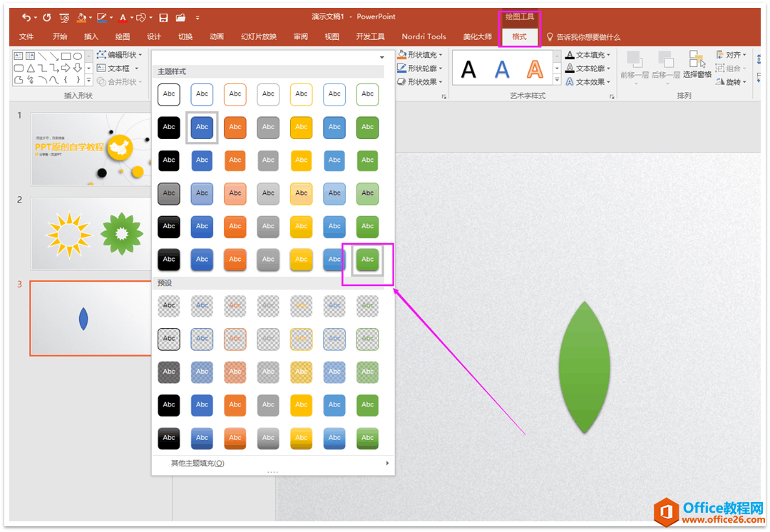Screen dimensions: 770x532
Task: Switch to the 开始 ribbon tab
Action: pos(60,36)
